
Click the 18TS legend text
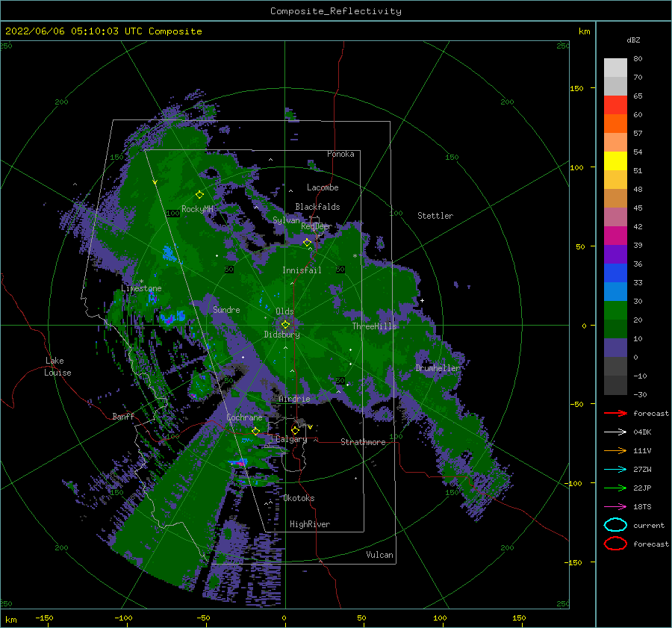click(642, 507)
